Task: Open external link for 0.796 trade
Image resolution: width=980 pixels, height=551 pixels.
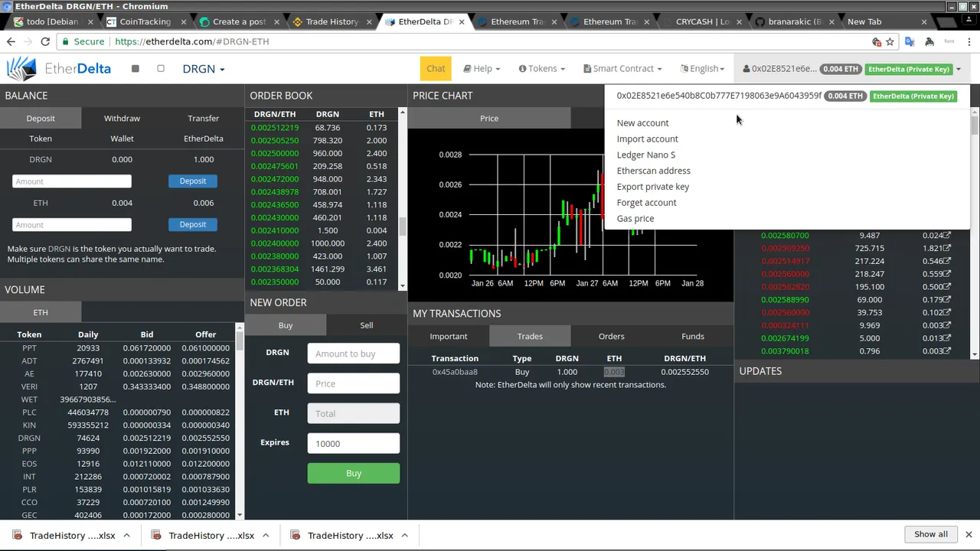Action: (947, 350)
